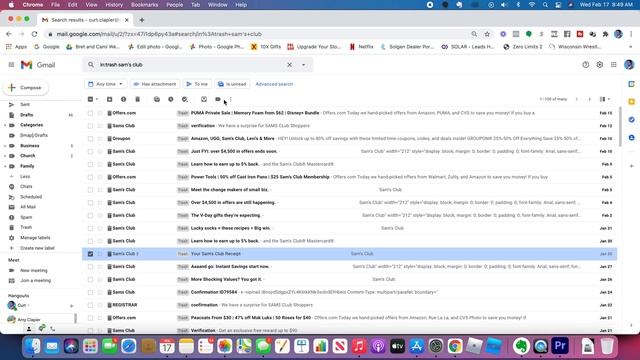This screenshot has height=360, width=640.
Task: Open the People menu
Action: point(174,5)
